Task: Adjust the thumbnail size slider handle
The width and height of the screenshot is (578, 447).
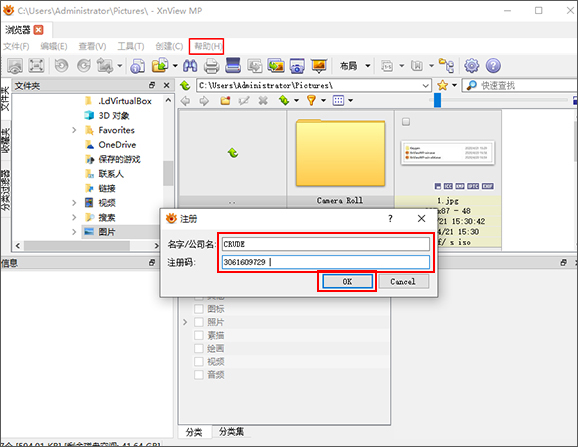Action: [x=437, y=100]
